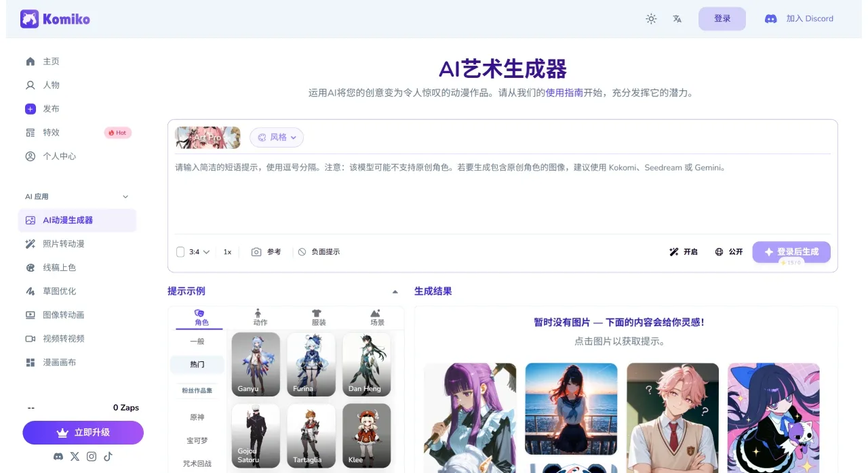Click the sunset schoolgirl sample image
The height and width of the screenshot is (473, 868).
click(571, 409)
